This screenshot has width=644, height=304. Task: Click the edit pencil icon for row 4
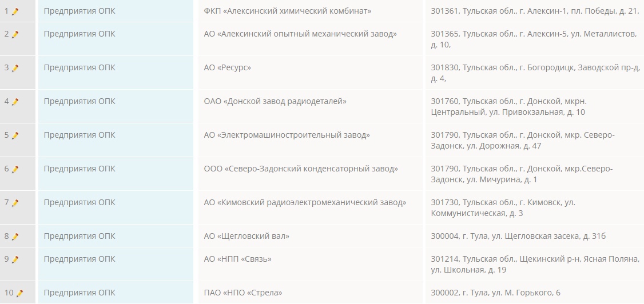(x=15, y=102)
